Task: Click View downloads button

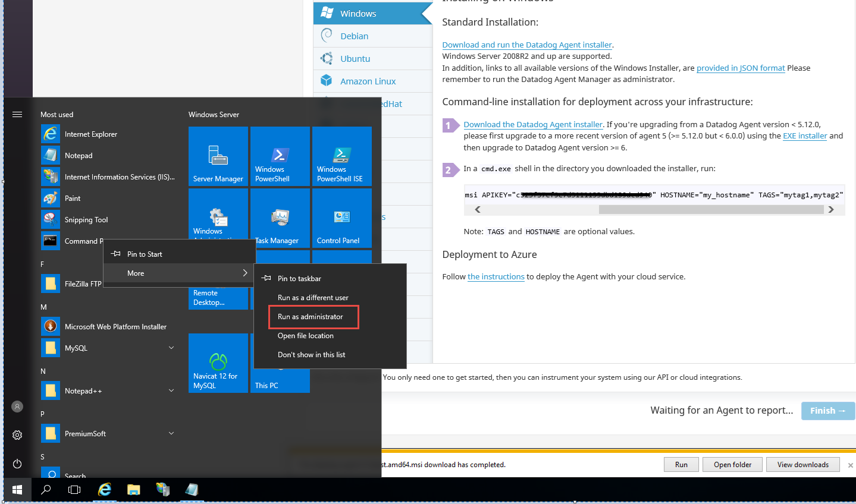Action: 803,465
